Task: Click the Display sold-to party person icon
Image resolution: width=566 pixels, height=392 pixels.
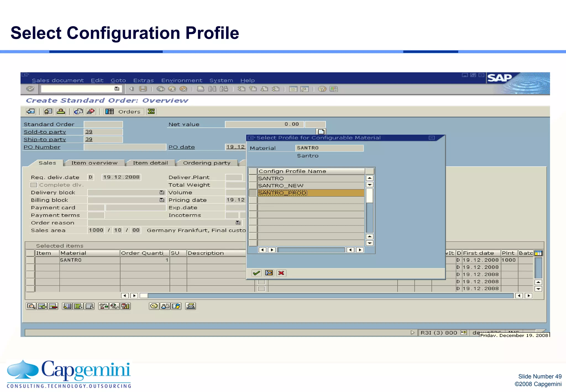Action: click(x=61, y=111)
